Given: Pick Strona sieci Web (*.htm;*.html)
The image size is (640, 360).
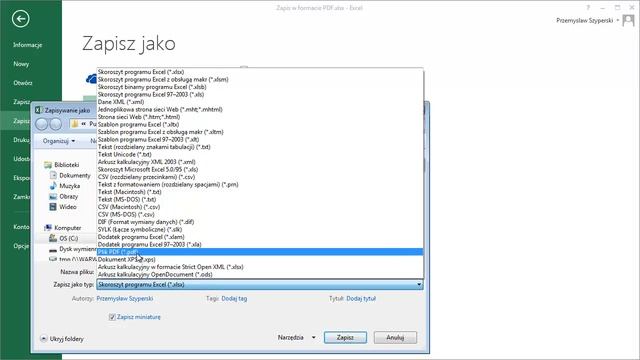Looking at the screenshot, I should click(x=260, y=117).
